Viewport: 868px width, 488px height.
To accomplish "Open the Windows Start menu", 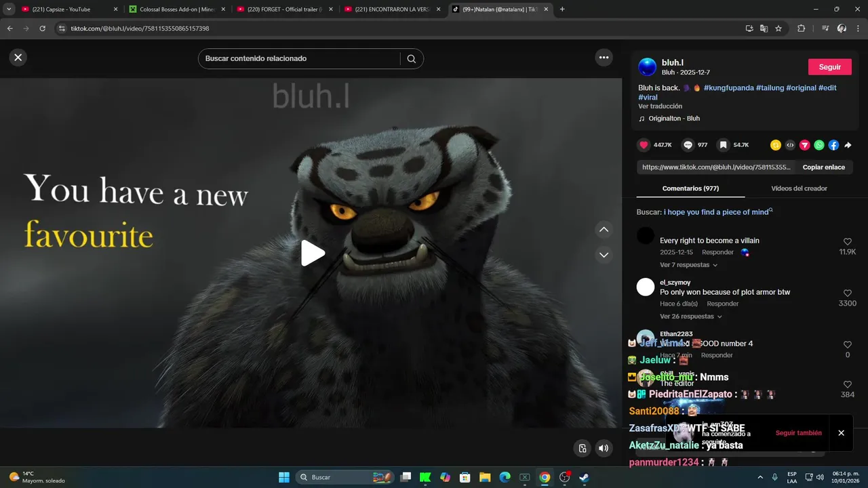I will tap(284, 477).
